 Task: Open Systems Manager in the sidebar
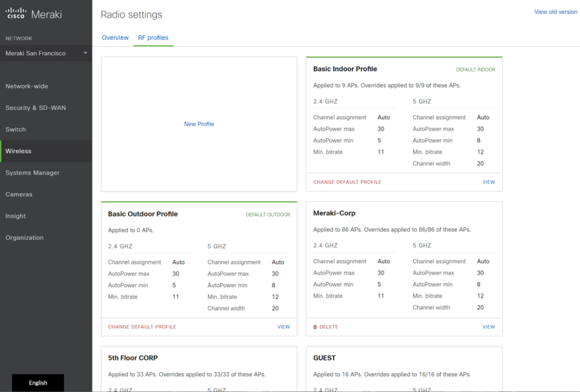[x=32, y=173]
